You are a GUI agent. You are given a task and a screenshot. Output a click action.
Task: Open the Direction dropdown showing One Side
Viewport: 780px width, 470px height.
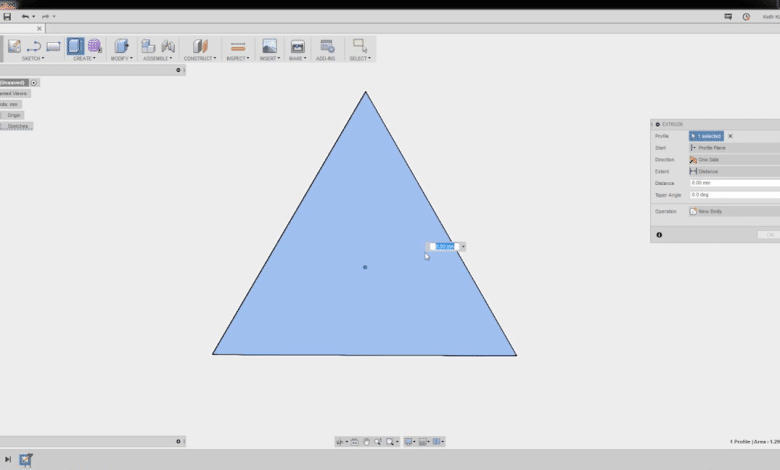[x=734, y=160]
